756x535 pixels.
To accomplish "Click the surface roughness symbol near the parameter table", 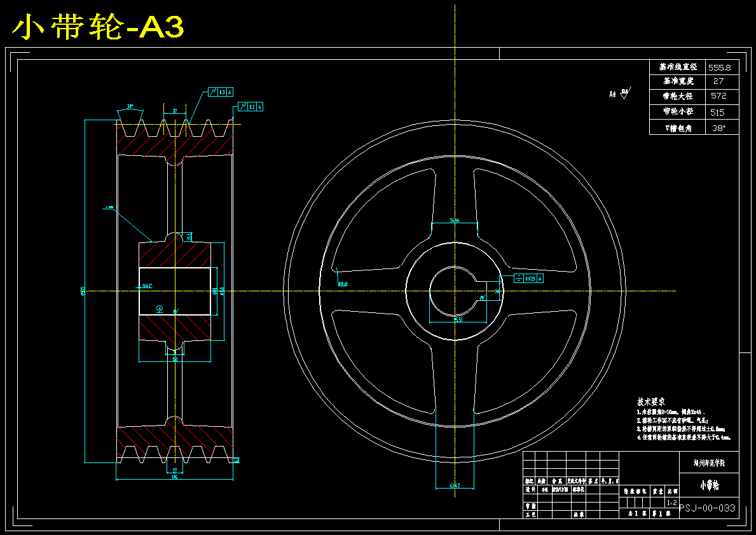I will [x=625, y=93].
